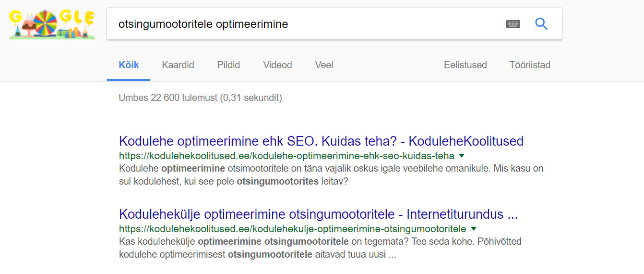Open Eelistused settings menu
Viewport: 644px width, 274px height.
point(465,65)
